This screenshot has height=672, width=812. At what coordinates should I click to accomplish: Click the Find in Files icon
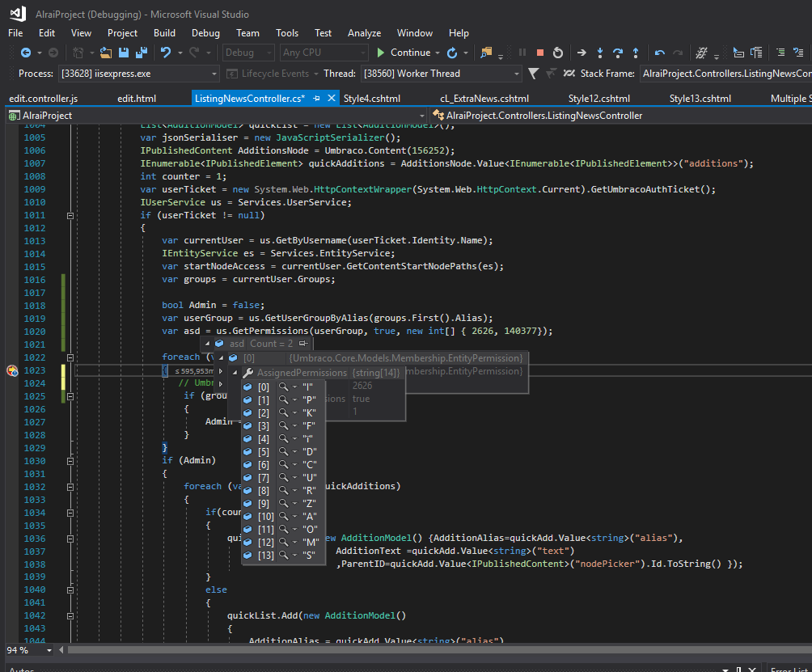[x=486, y=53]
